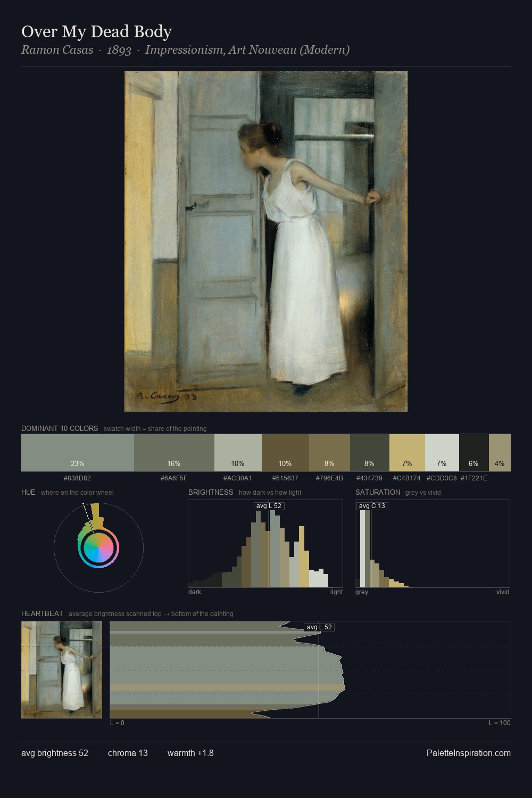Choose the #1F221E black swatch
This screenshot has width=532, height=798.
pyautogui.click(x=474, y=453)
